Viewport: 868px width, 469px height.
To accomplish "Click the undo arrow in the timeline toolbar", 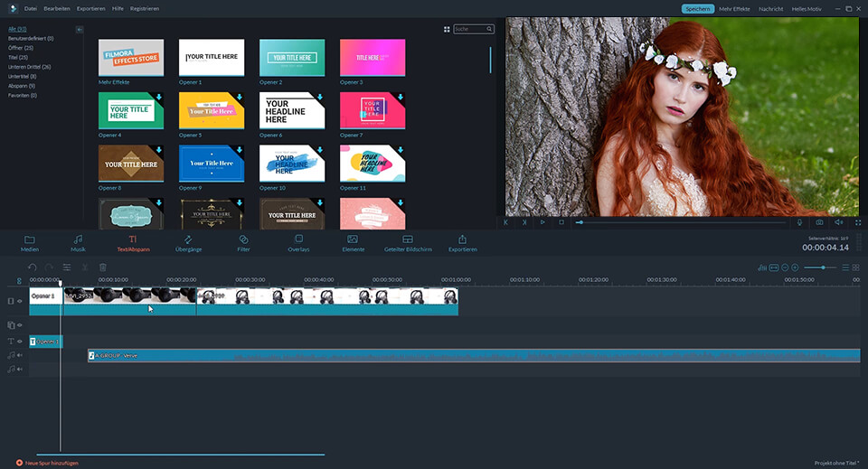I will pyautogui.click(x=33, y=267).
